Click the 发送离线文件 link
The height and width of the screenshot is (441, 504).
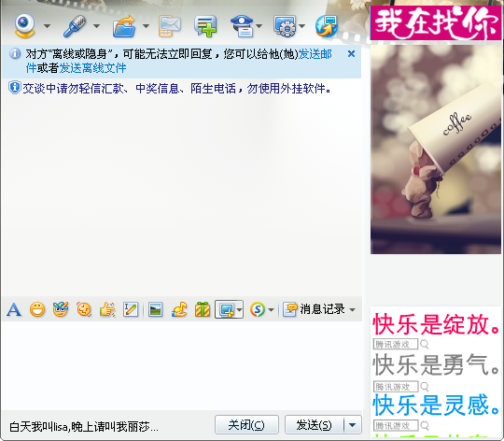[x=93, y=68]
